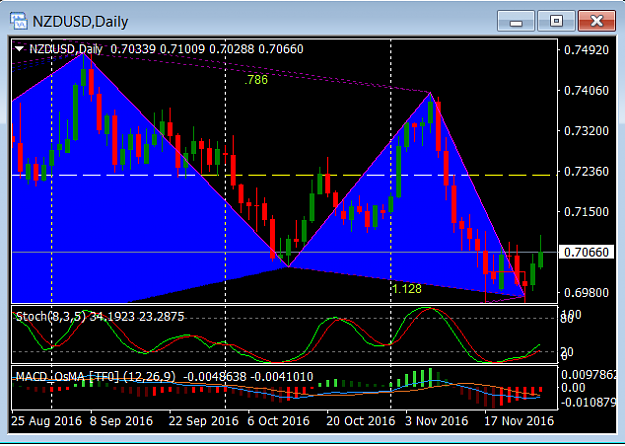Image resolution: width=625 pixels, height=446 pixels.
Task: Click the 22 Sep 2016 date label
Action: (x=203, y=421)
